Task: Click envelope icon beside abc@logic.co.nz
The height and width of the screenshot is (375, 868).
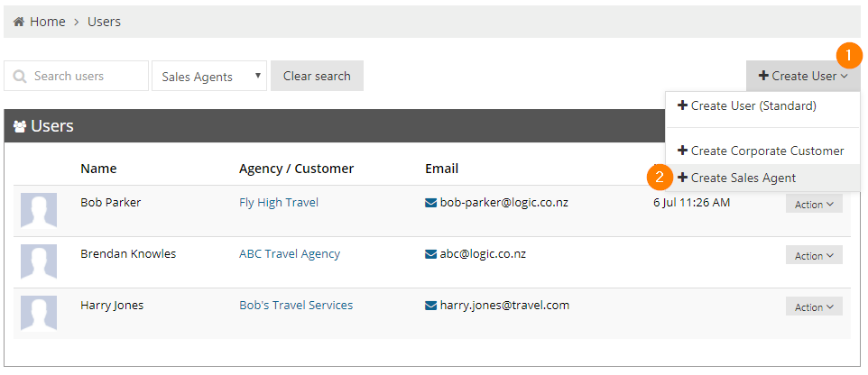Action: click(x=430, y=254)
